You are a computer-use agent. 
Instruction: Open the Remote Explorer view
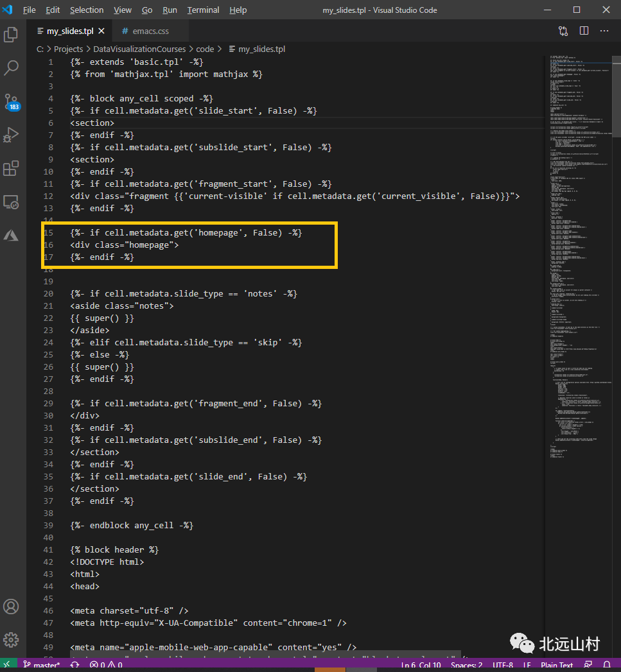click(11, 202)
